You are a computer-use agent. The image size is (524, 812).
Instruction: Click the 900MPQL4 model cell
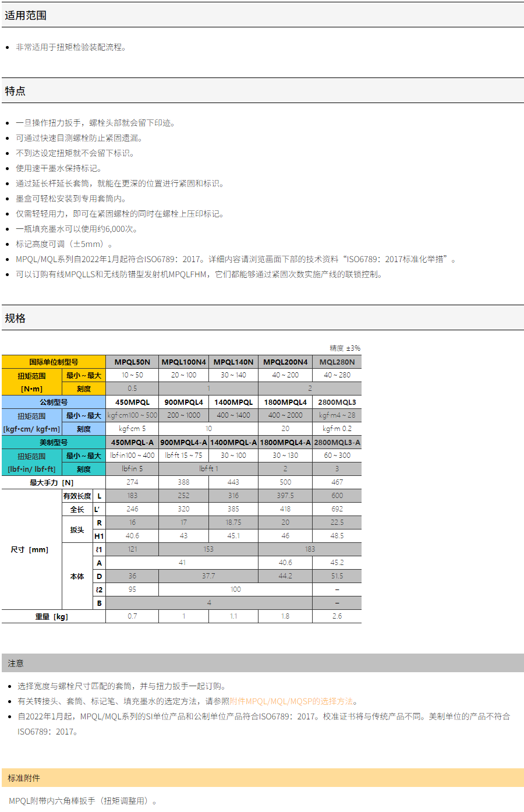coord(183,402)
